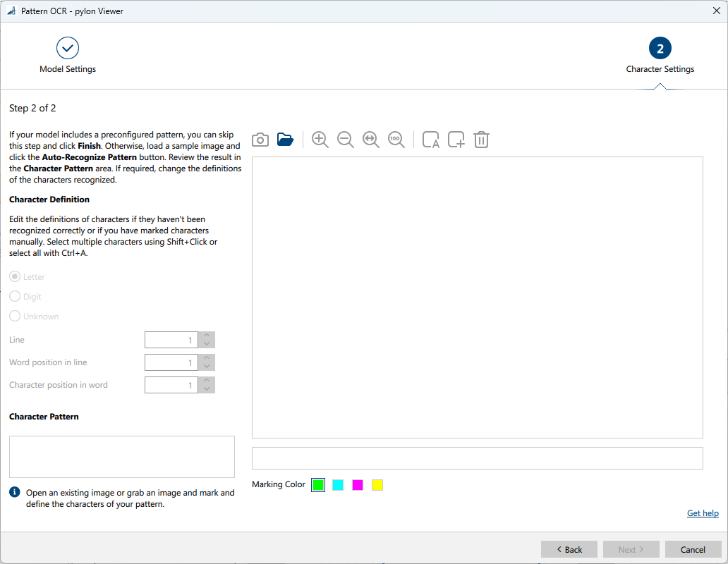The image size is (728, 564).
Task: Increase the Line value
Action: [207, 336]
